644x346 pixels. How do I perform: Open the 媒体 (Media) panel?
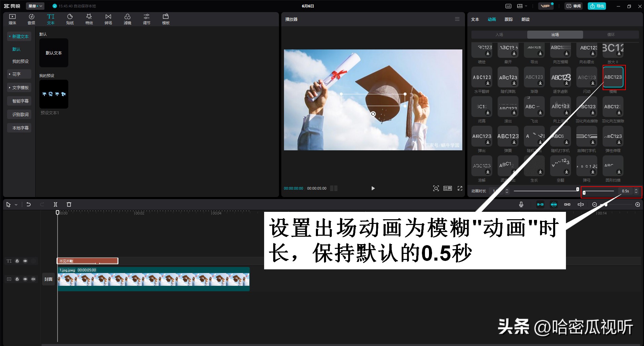12,18
